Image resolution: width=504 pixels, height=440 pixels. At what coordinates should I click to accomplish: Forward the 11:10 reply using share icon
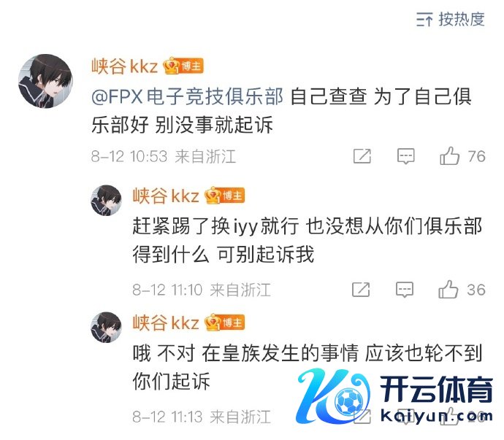click(361, 290)
